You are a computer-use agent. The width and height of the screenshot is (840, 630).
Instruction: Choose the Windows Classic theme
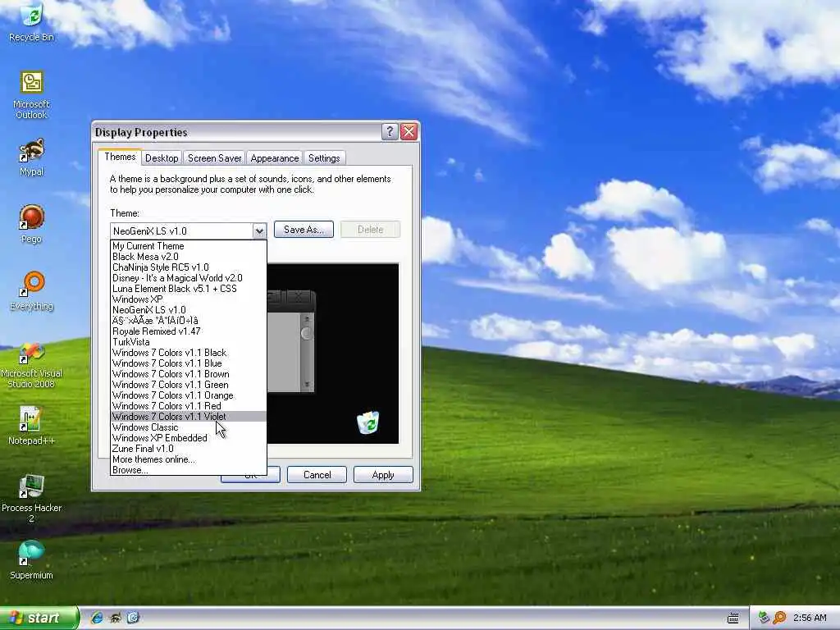coord(189,427)
